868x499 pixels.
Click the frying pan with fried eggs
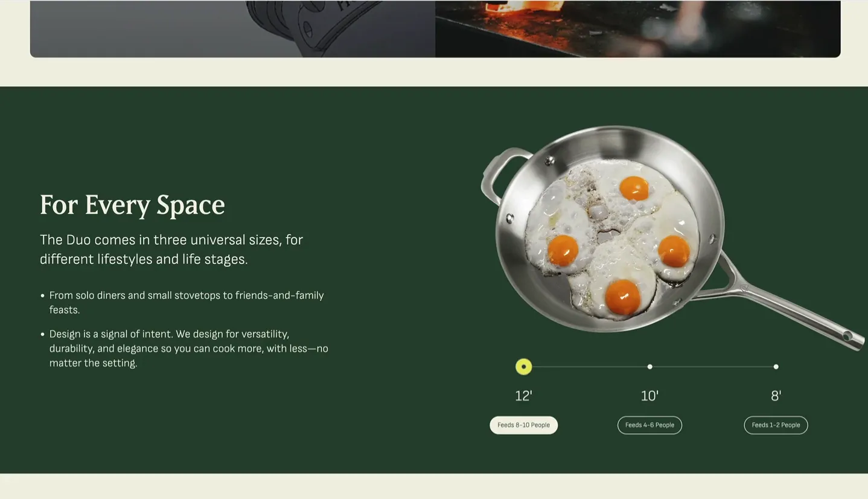[610, 230]
